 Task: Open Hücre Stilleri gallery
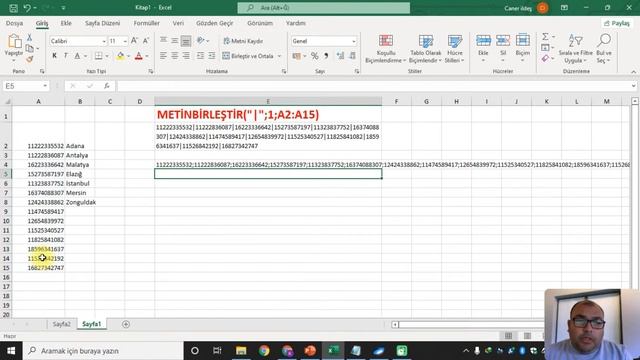(x=454, y=49)
